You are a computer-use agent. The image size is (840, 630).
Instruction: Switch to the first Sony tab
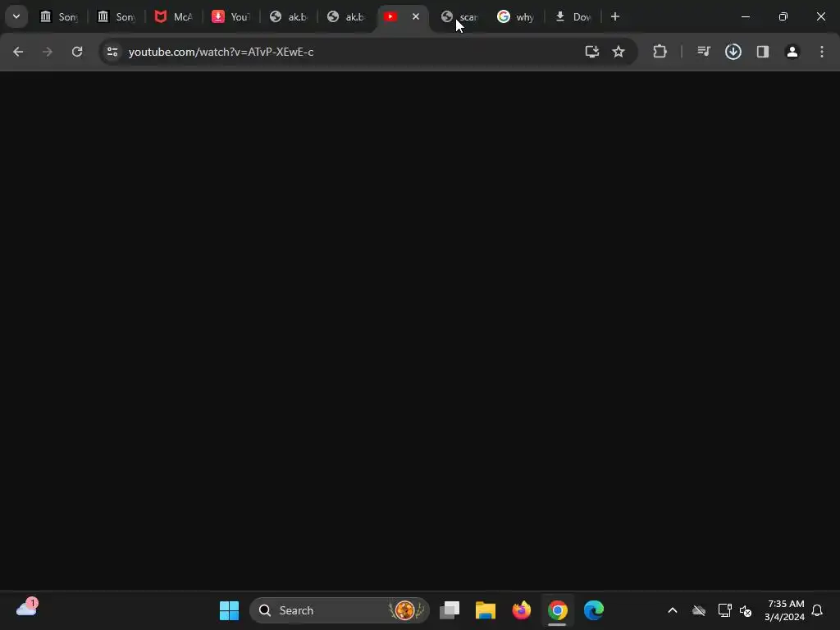point(59,17)
